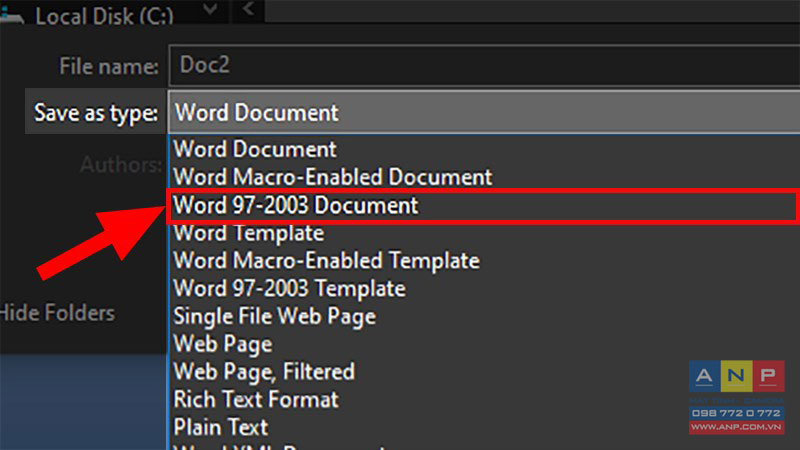Click the File name field containing Doc2
800x450 pixels.
[484, 65]
